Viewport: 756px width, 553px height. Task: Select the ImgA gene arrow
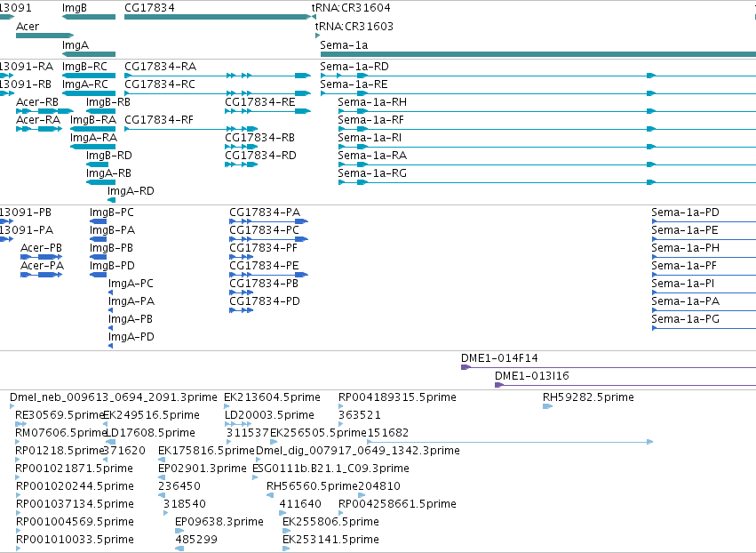pos(89,54)
